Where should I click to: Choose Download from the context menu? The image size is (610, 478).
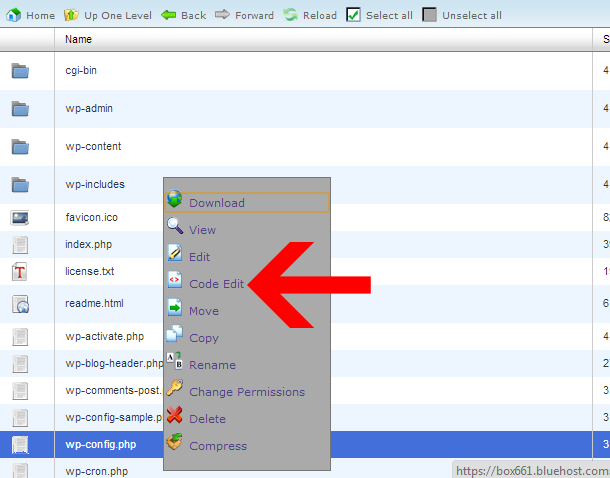[x=217, y=203]
